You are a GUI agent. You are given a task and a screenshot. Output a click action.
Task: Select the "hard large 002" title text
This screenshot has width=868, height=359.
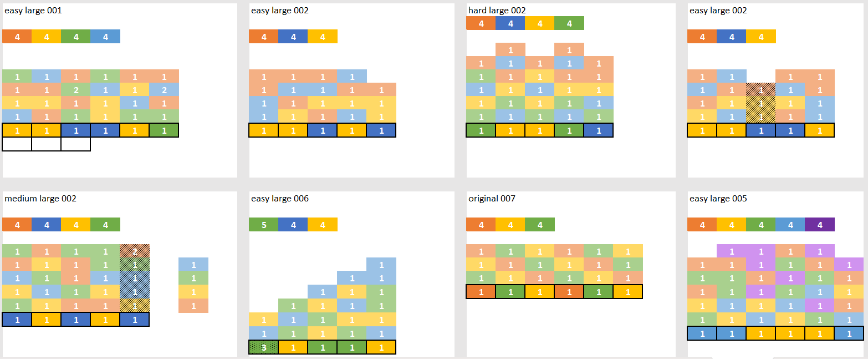497,11
